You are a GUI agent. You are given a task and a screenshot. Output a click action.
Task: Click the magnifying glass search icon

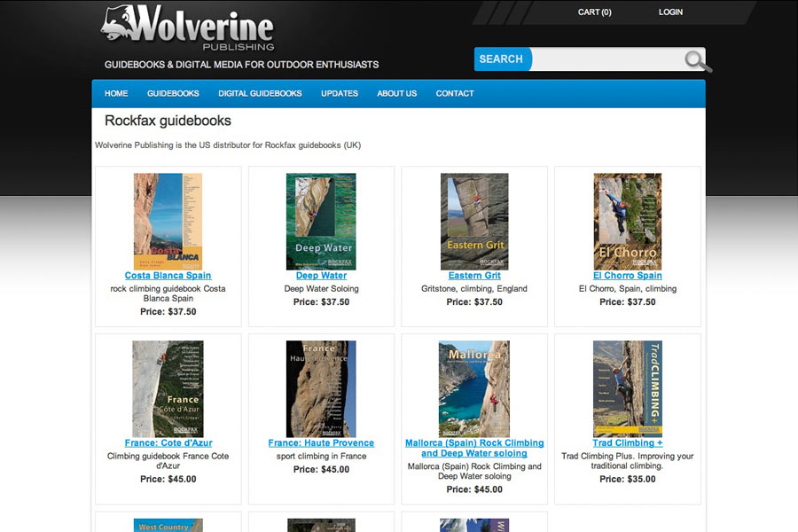[697, 61]
